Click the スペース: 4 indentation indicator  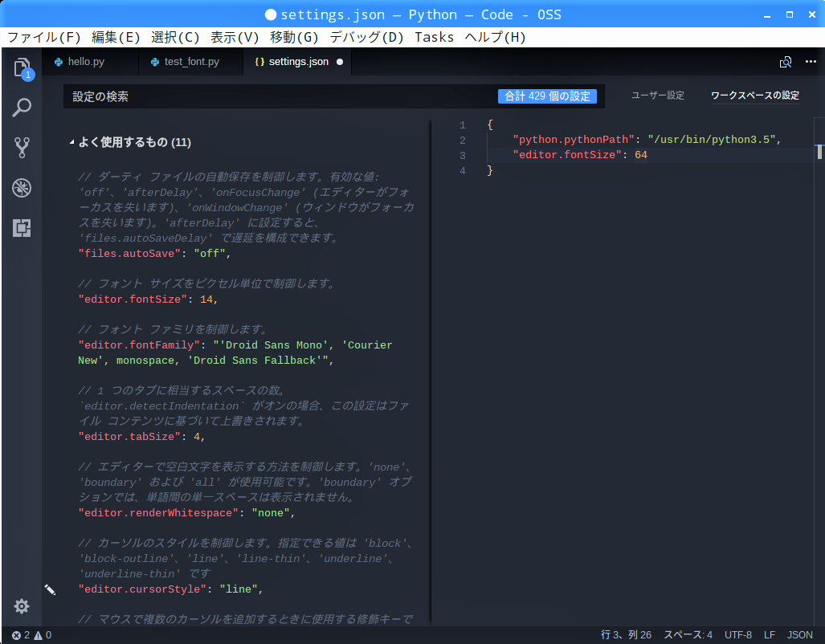688,635
